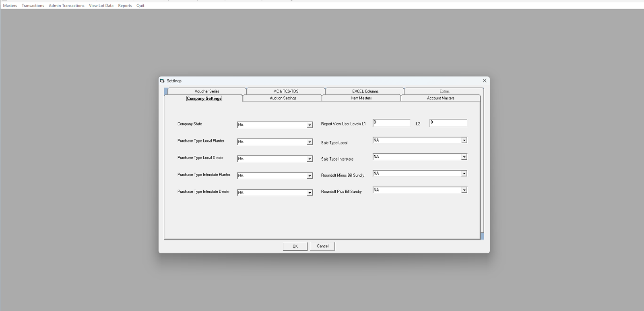Expand Purchase Type Interstate Planter dropdown
This screenshot has height=311, width=644.
pos(310,176)
